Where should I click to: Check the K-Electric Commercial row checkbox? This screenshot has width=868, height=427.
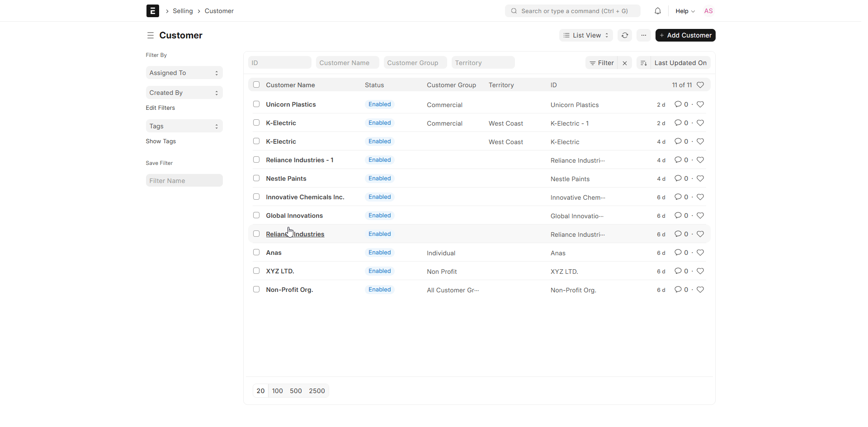coord(256,122)
